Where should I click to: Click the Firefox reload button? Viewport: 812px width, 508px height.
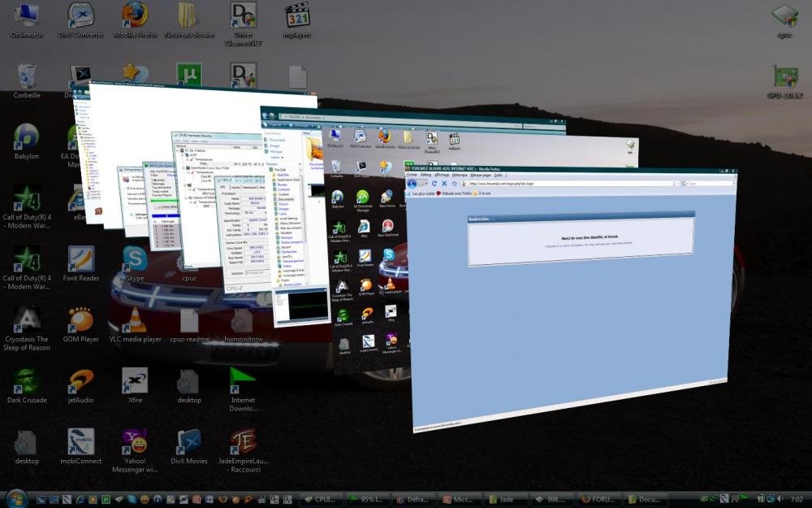[x=434, y=185]
